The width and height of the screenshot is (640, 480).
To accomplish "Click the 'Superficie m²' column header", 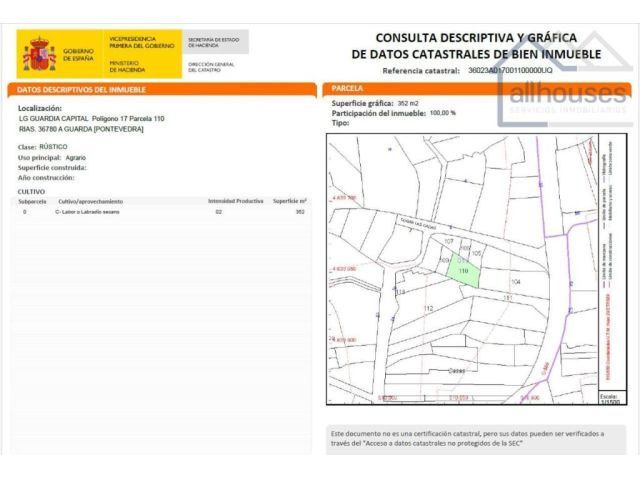I will coord(290,201).
